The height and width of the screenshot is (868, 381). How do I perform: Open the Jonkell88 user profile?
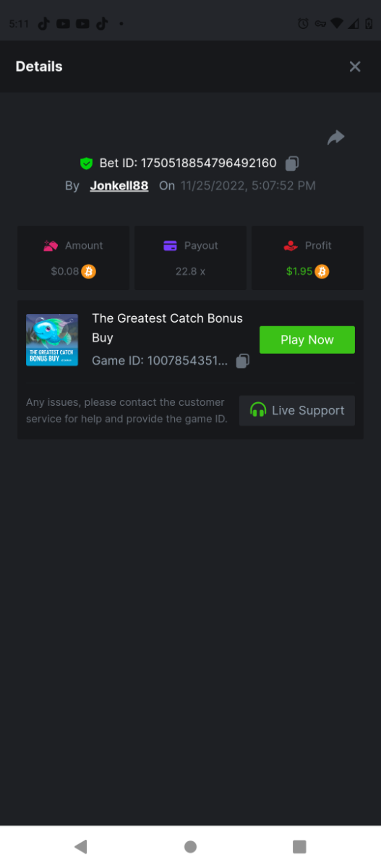pos(119,186)
